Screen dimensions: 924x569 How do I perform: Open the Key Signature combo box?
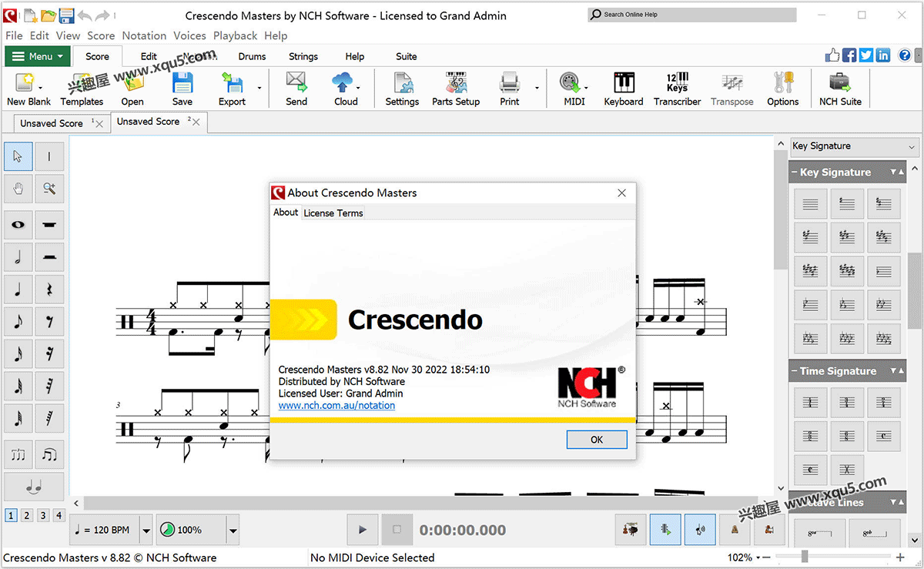point(854,146)
